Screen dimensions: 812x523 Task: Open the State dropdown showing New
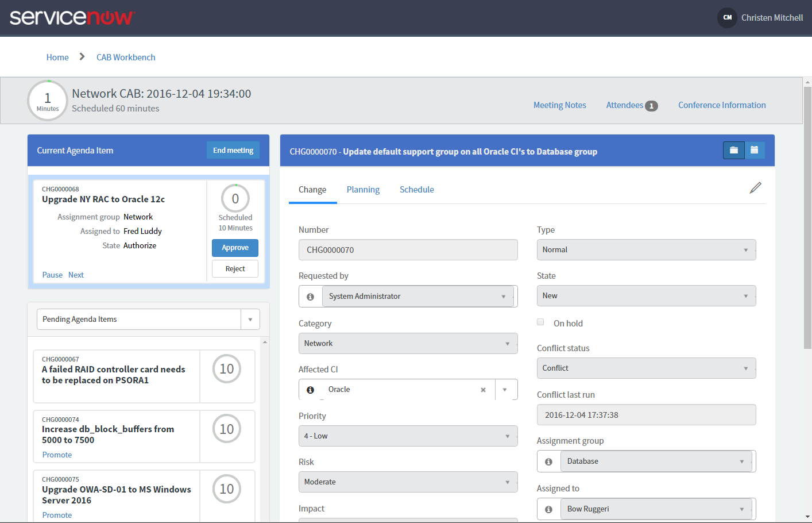646,296
